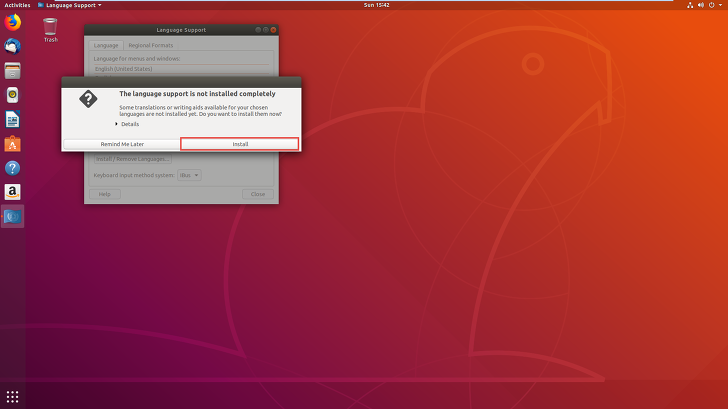Click the dialog heading text
This screenshot has height=409, width=728.
(197, 94)
